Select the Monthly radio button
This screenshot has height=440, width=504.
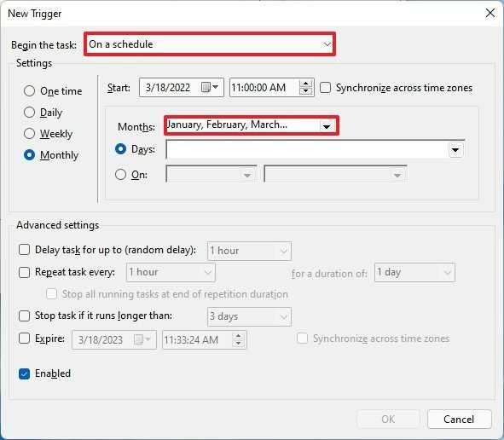pyautogui.click(x=29, y=155)
